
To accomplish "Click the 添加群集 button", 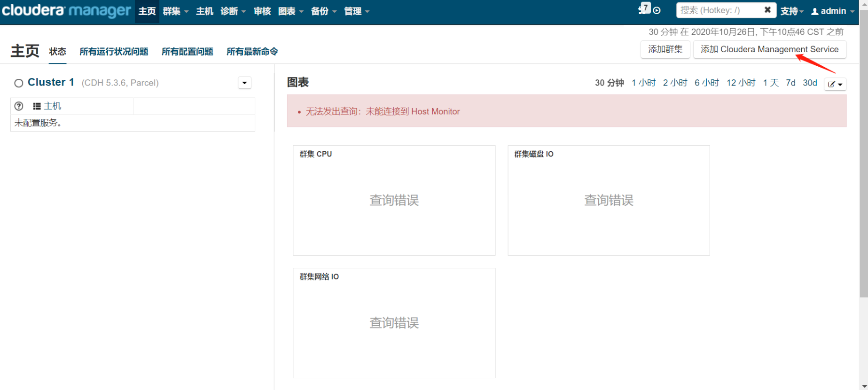I will tap(665, 49).
